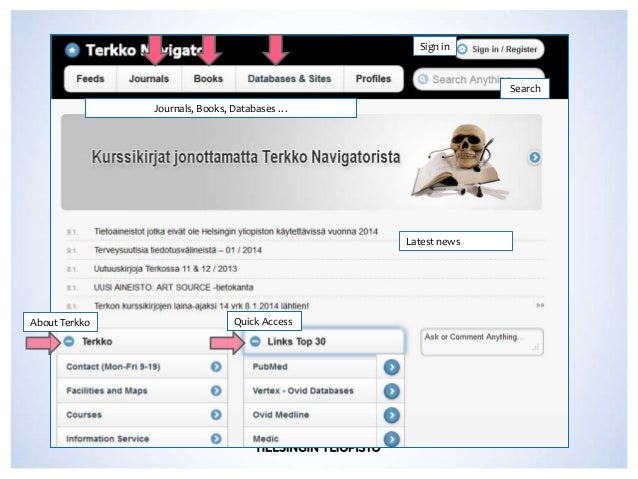The width and height of the screenshot is (638, 479).
Task: Click the Search Anything input field
Action: coord(478,79)
